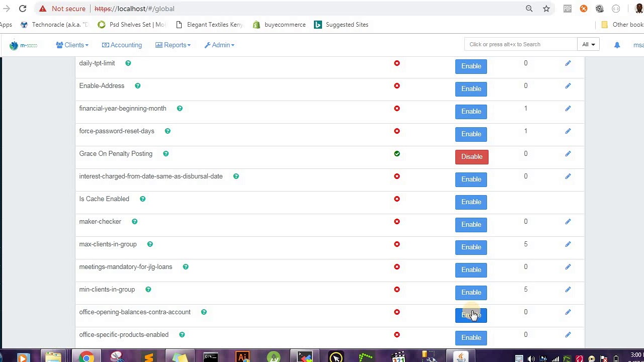Viewport: 644px width, 362px height.
Task: Click help icon for Grace On Penalty Posting
Action: pyautogui.click(x=166, y=154)
